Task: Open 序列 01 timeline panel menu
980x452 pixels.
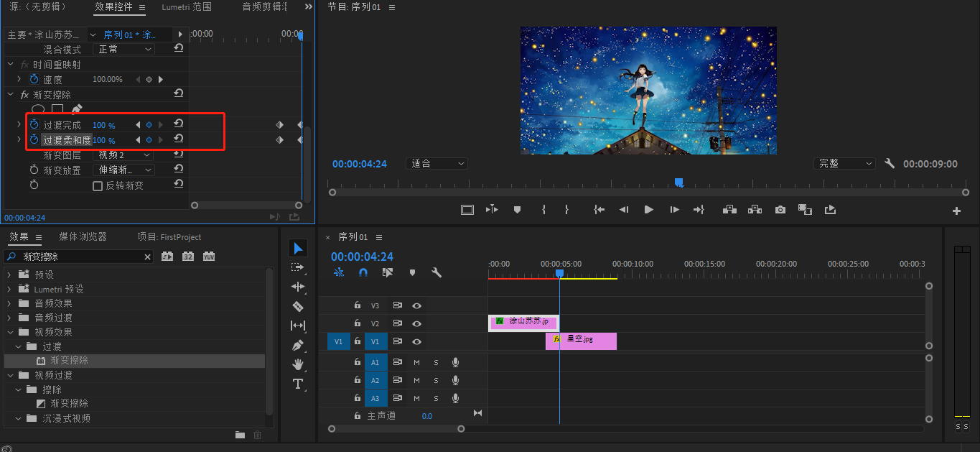Action: tap(379, 237)
